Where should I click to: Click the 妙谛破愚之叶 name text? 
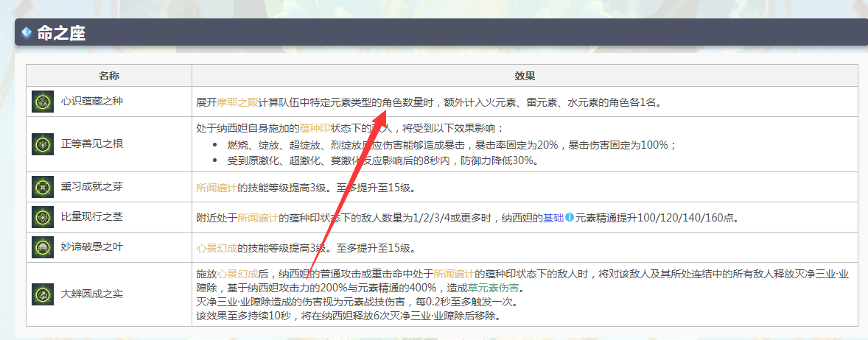click(92, 248)
